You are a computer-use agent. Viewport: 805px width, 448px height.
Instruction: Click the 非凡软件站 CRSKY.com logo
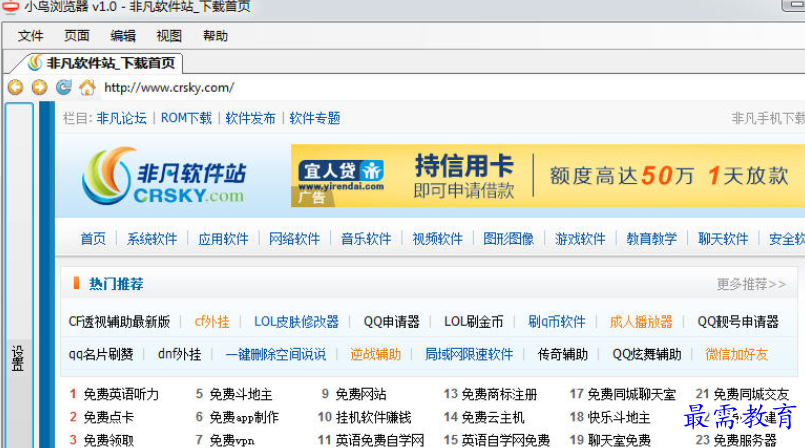tap(164, 176)
